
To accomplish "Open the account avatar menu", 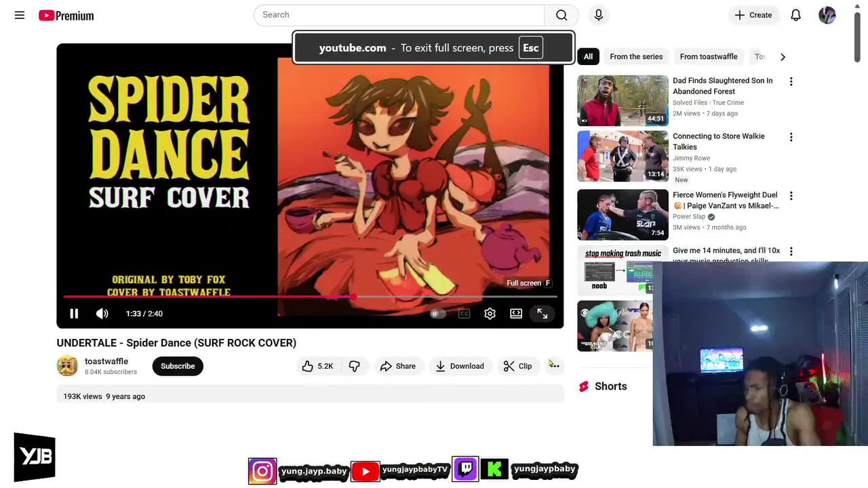I will coord(827,15).
